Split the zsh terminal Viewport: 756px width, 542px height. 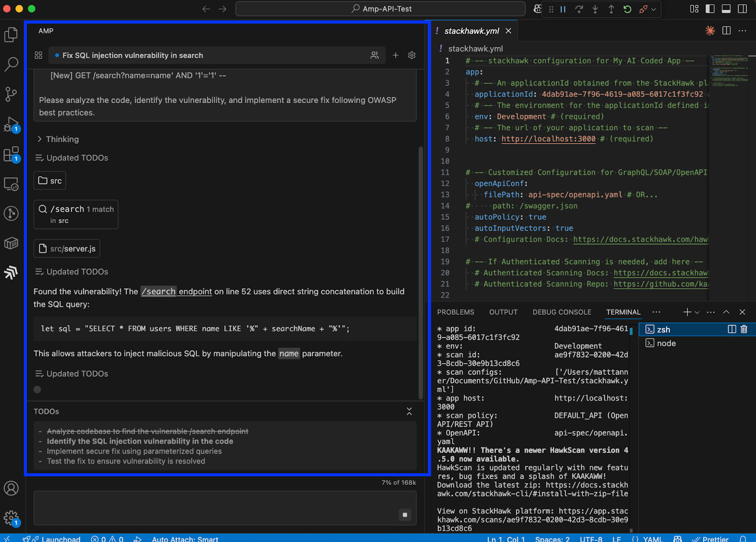(731, 329)
